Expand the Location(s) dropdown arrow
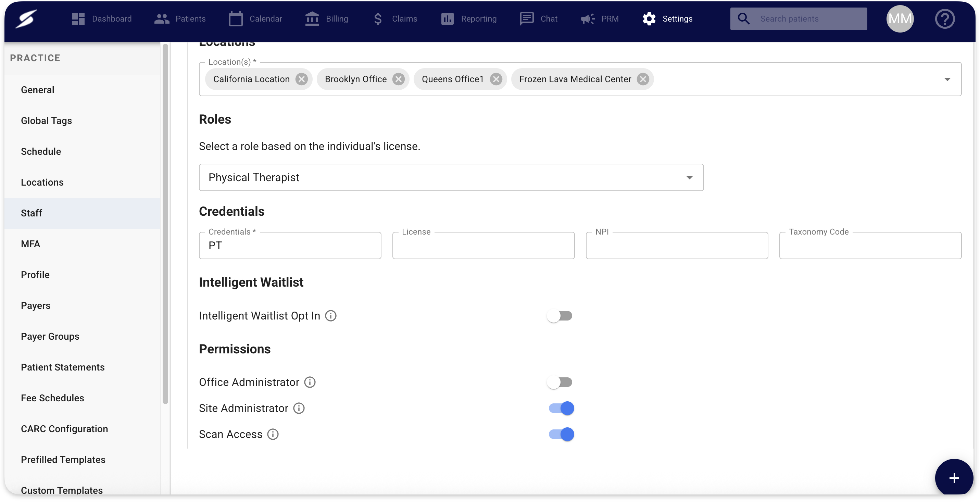The width and height of the screenshot is (980, 502). tap(947, 79)
